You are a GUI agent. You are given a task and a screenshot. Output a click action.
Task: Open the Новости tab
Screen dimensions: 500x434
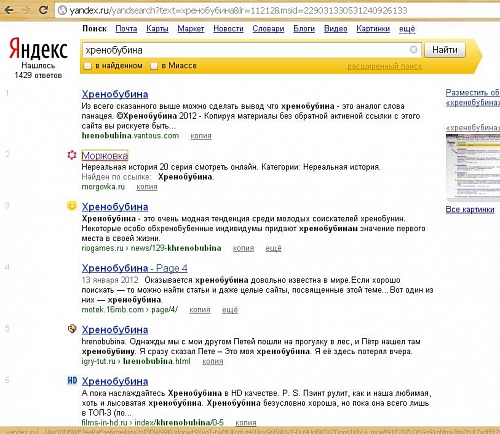pyautogui.click(x=228, y=29)
